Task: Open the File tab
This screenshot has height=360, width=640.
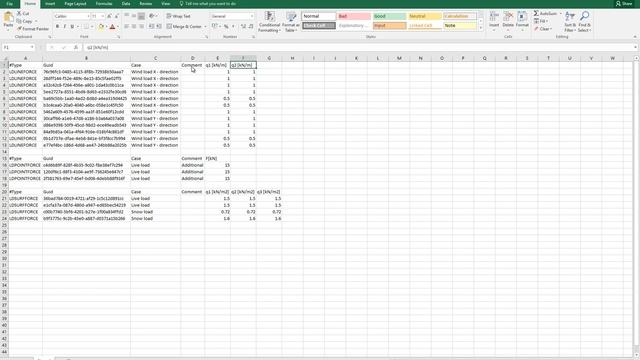Action: pos(9,4)
